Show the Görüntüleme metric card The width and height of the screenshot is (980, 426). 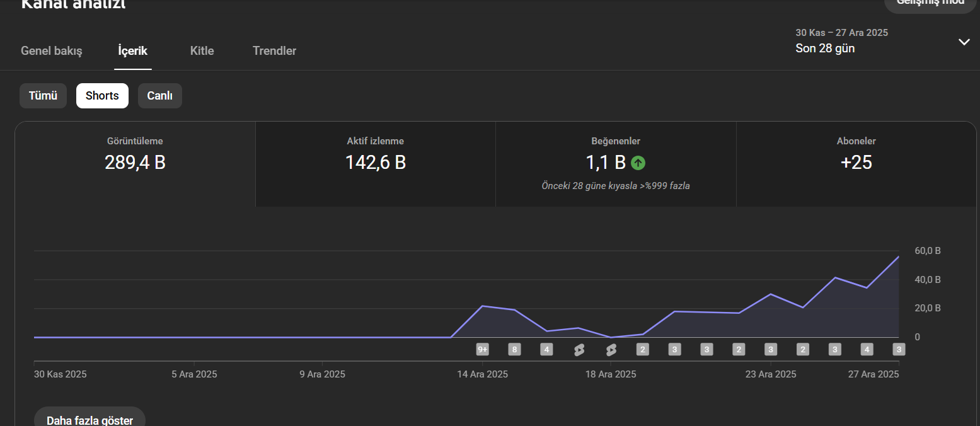click(135, 164)
